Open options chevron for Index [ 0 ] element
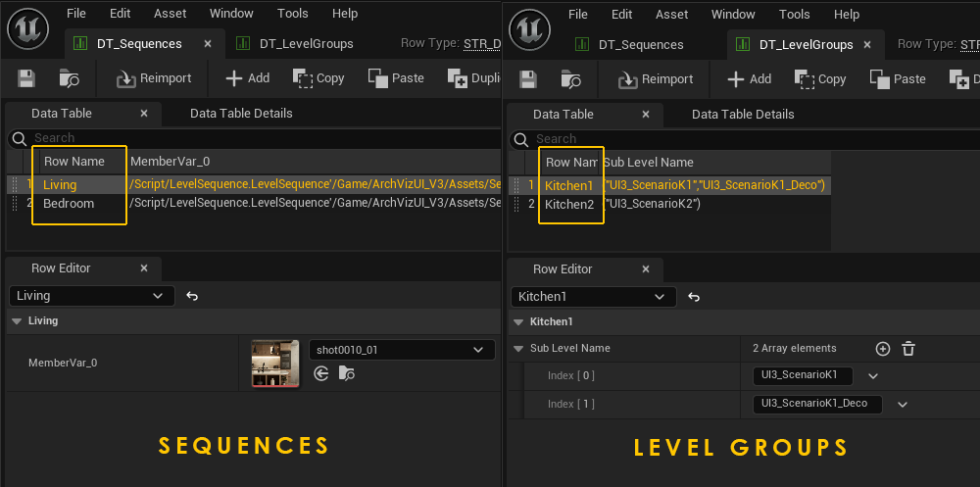 pos(874,375)
